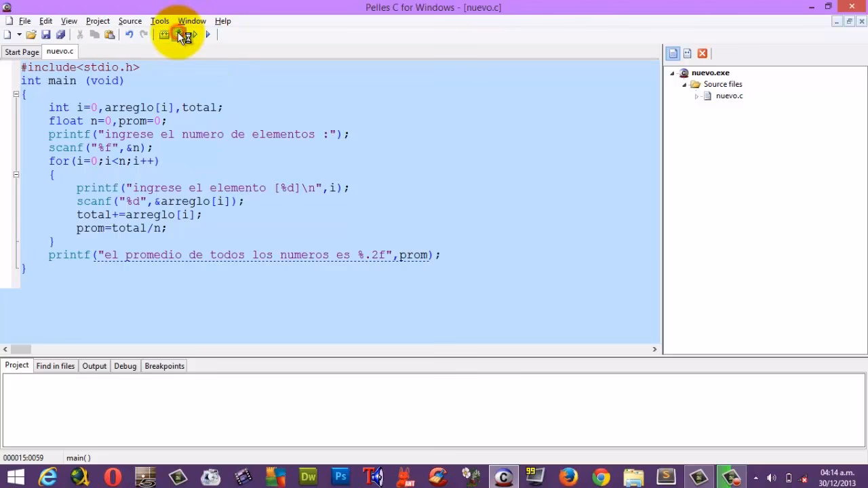The image size is (868, 488).
Task: Toggle the project files view button
Action: click(673, 54)
